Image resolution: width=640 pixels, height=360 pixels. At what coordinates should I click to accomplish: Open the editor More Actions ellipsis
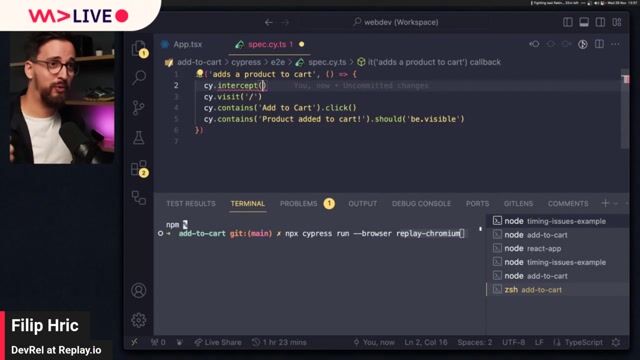click(x=615, y=44)
